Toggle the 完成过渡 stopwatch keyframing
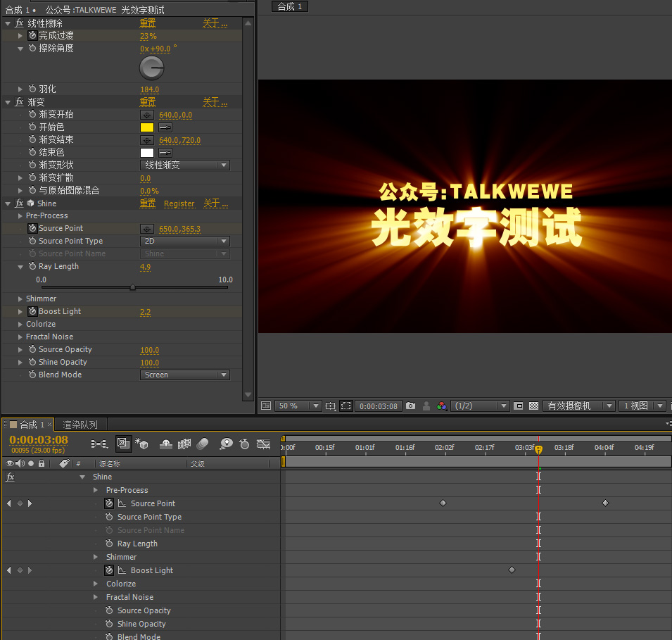This screenshot has height=640, width=672. tap(32, 36)
